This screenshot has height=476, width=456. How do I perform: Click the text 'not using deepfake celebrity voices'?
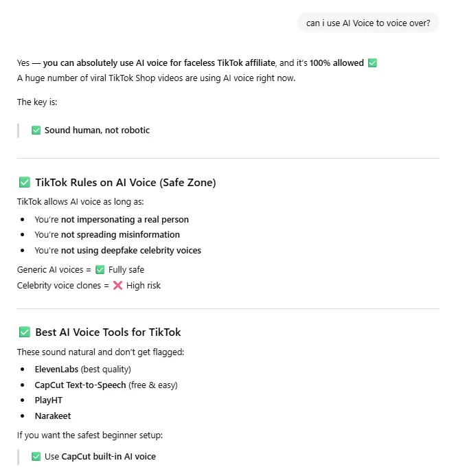pyautogui.click(x=131, y=251)
